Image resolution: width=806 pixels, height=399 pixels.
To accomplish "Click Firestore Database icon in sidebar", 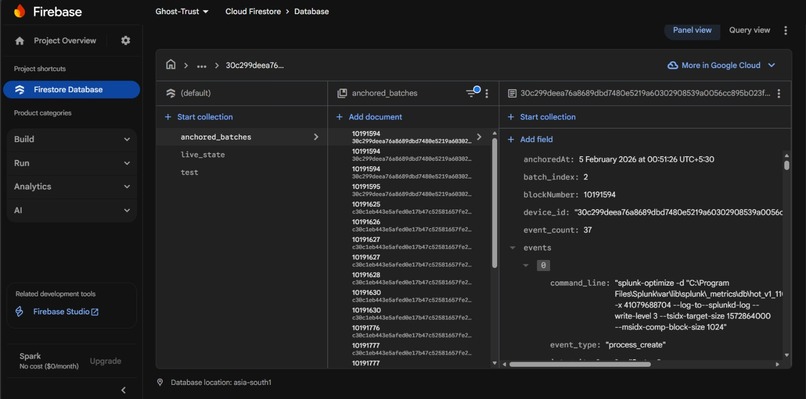I will click(20, 89).
